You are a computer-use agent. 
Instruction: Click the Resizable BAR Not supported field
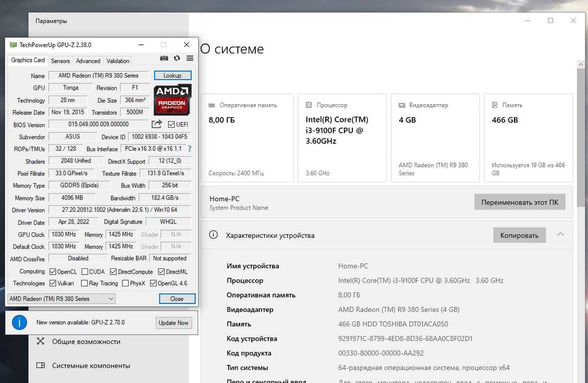click(x=170, y=258)
